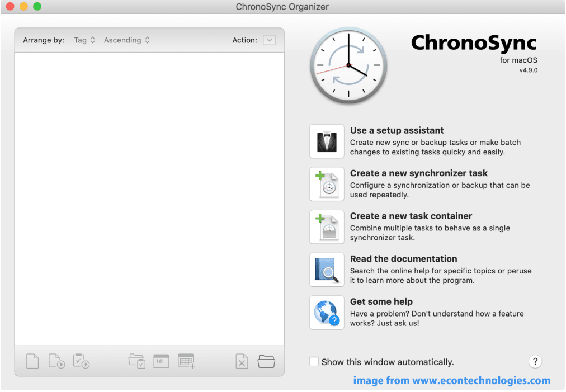Click Create a new synchronizer task heading
Screen dimensions: 566x392
click(x=419, y=173)
